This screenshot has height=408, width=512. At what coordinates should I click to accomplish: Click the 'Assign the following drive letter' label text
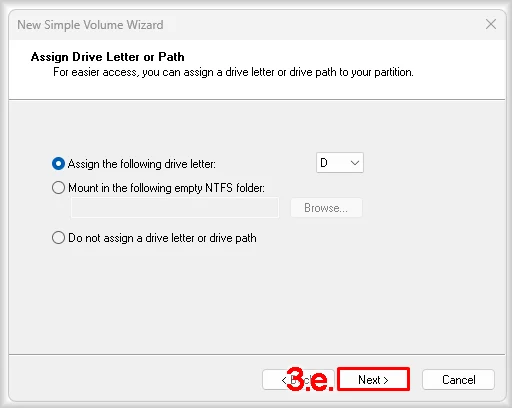pos(142,164)
